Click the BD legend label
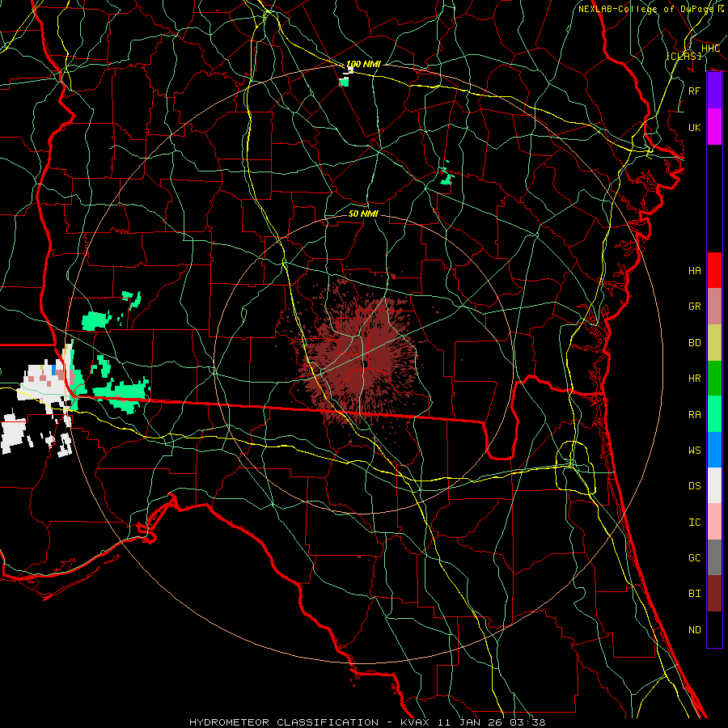Viewport: 728px width, 728px height. click(695, 343)
